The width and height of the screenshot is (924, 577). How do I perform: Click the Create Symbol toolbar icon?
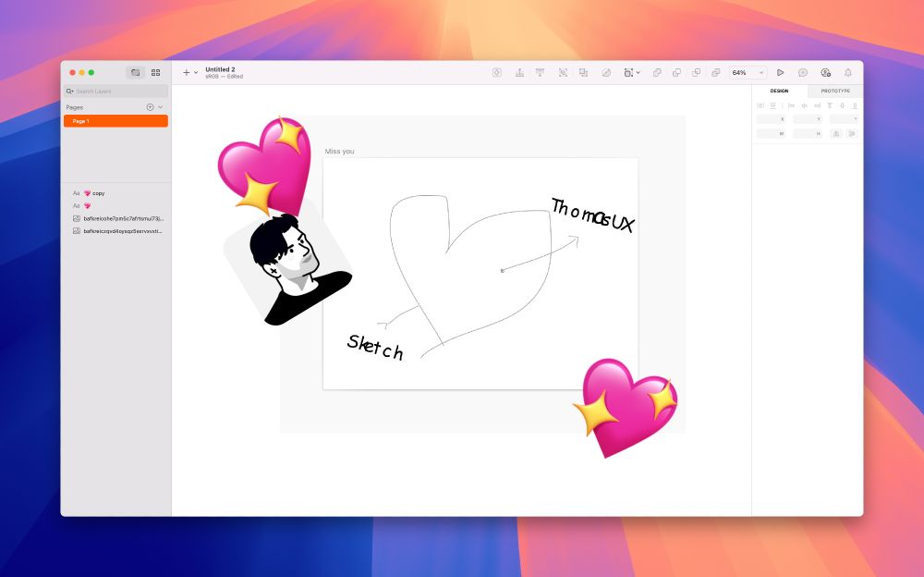pos(497,72)
